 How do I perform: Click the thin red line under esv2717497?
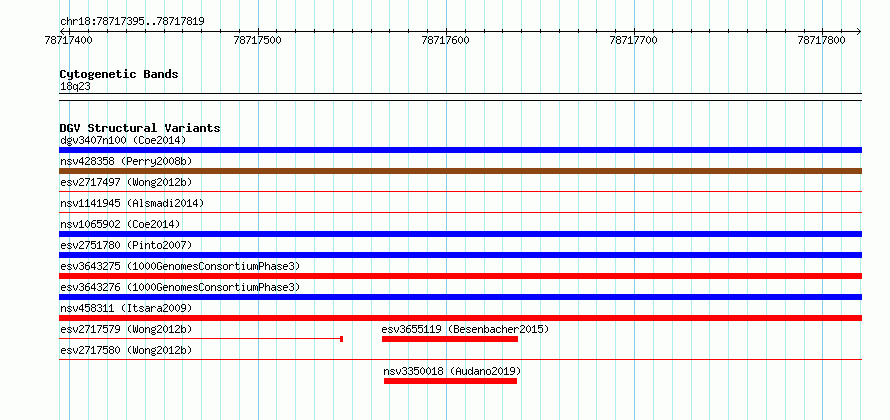coord(460,192)
